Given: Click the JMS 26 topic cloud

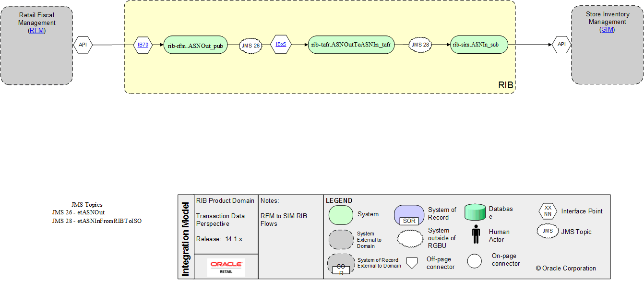Looking at the screenshot, I should point(251,46).
